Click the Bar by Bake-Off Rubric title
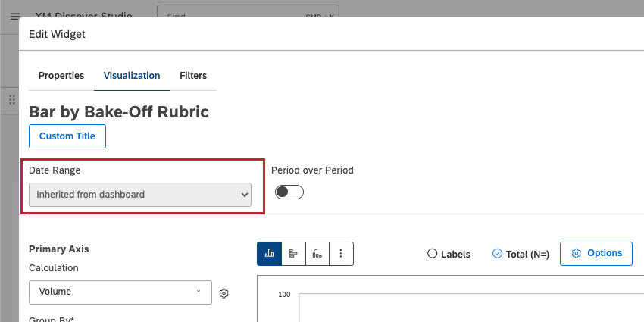The width and height of the screenshot is (644, 322). pos(118,111)
